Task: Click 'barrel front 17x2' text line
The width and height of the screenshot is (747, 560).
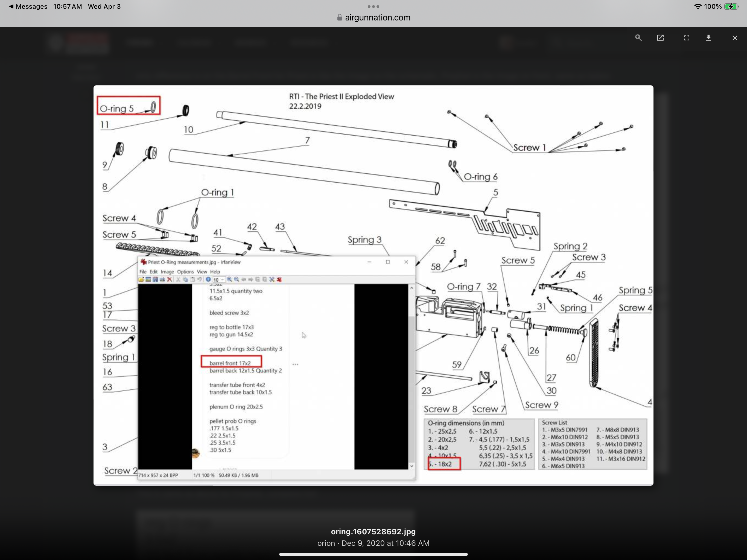Action: coord(230,363)
